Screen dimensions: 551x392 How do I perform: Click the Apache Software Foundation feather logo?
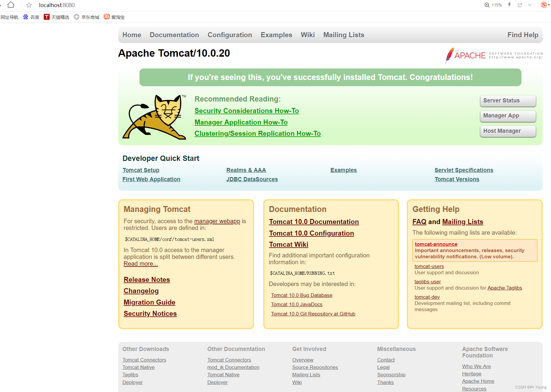494,55
